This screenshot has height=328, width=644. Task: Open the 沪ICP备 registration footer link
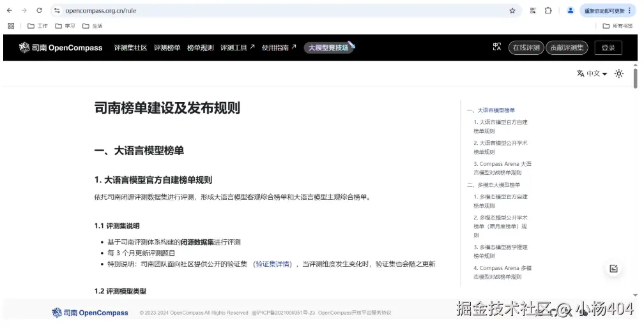[x=284, y=313]
